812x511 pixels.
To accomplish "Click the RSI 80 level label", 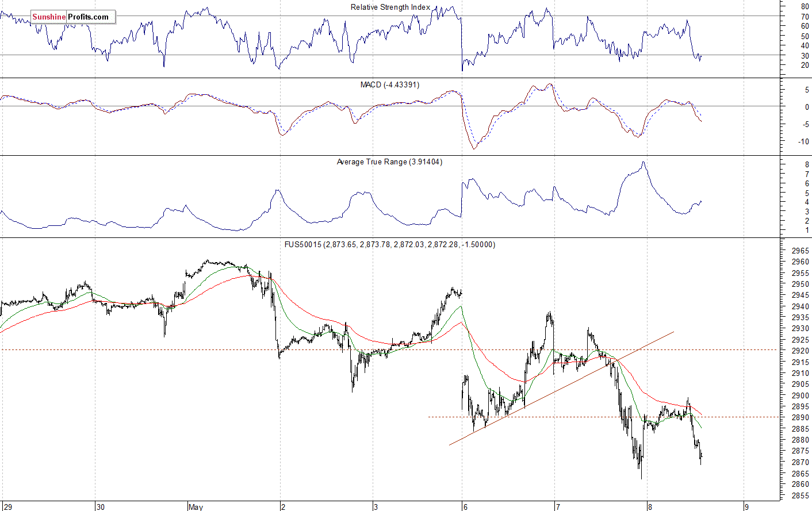I will point(805,7).
